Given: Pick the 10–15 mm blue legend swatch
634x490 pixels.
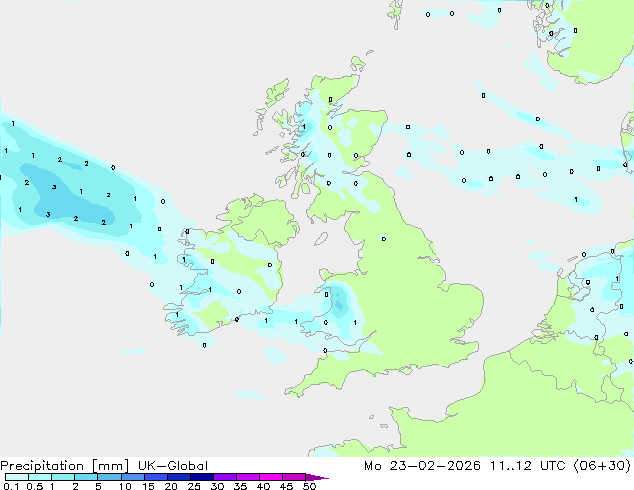Looking at the screenshot, I should pos(132,477).
